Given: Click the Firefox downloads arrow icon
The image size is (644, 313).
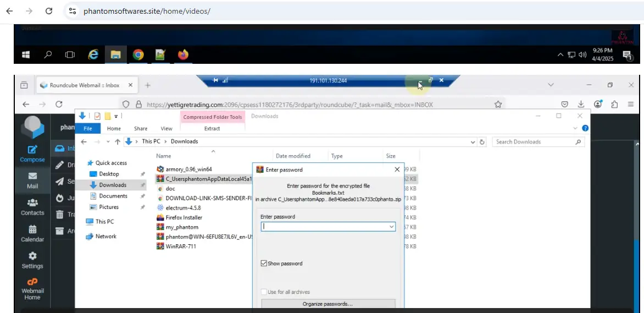Looking at the screenshot, I should (581, 105).
